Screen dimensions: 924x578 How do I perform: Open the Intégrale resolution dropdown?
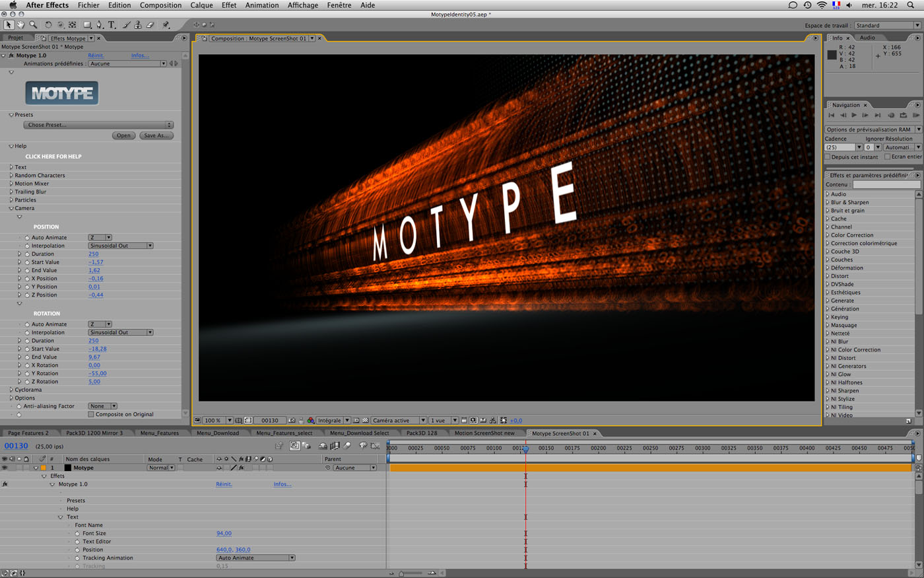[333, 420]
